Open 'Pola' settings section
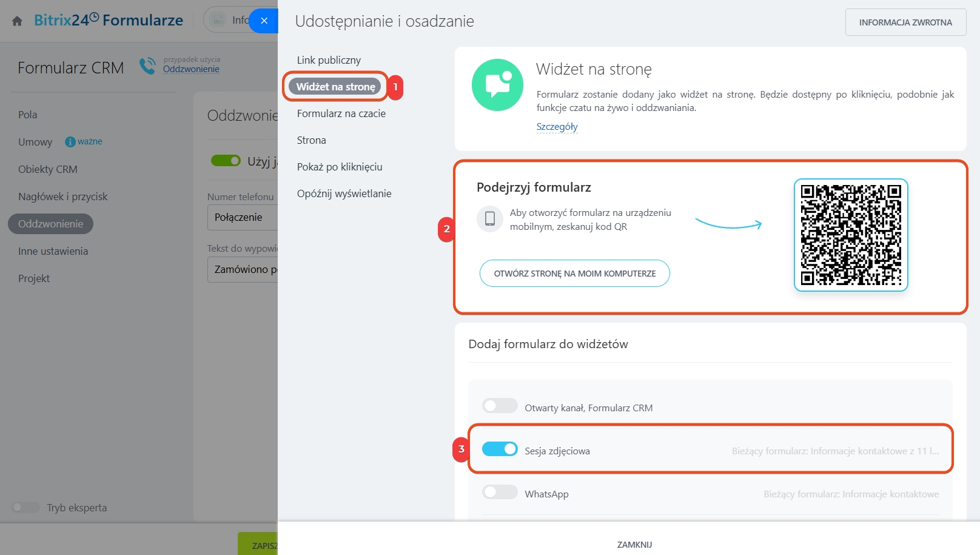This screenshot has width=980, height=555. point(28,115)
